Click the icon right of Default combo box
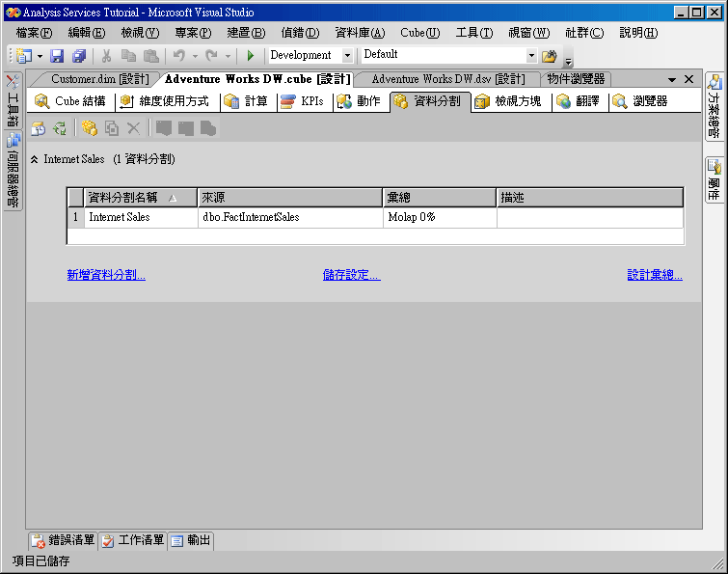This screenshot has width=728, height=574. [x=550, y=56]
